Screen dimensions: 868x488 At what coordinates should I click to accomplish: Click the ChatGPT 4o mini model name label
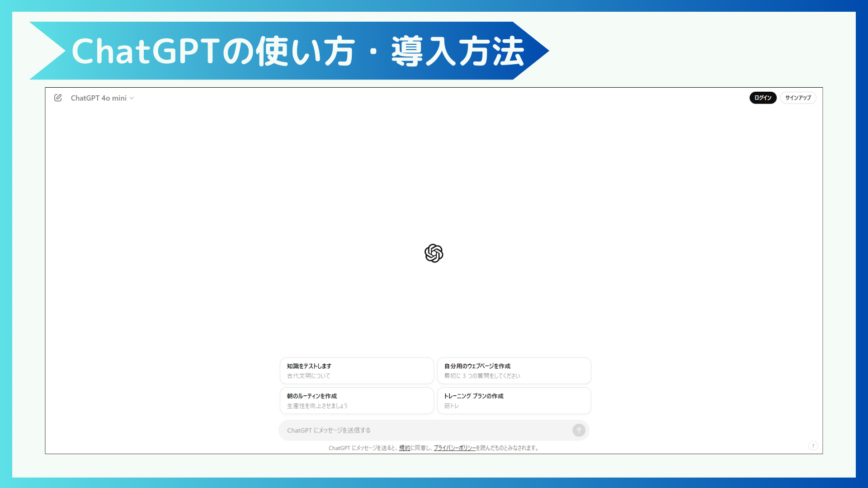(x=99, y=98)
